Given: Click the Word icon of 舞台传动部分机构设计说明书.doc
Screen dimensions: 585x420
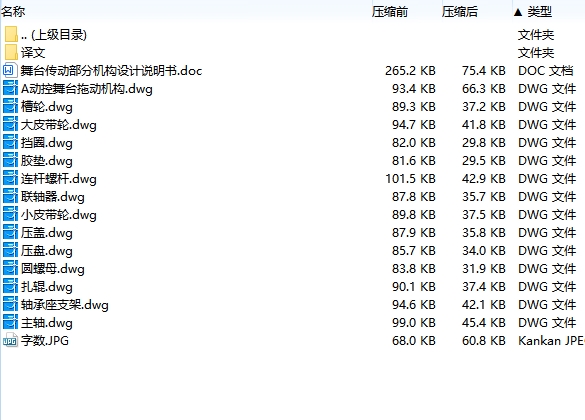Looking at the screenshot, I should click(10, 70).
